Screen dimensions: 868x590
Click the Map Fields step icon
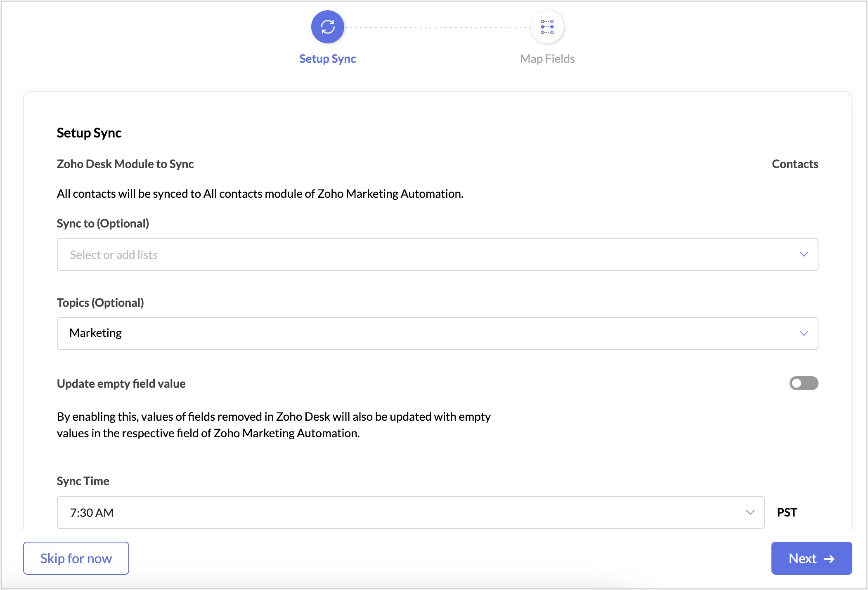click(547, 27)
